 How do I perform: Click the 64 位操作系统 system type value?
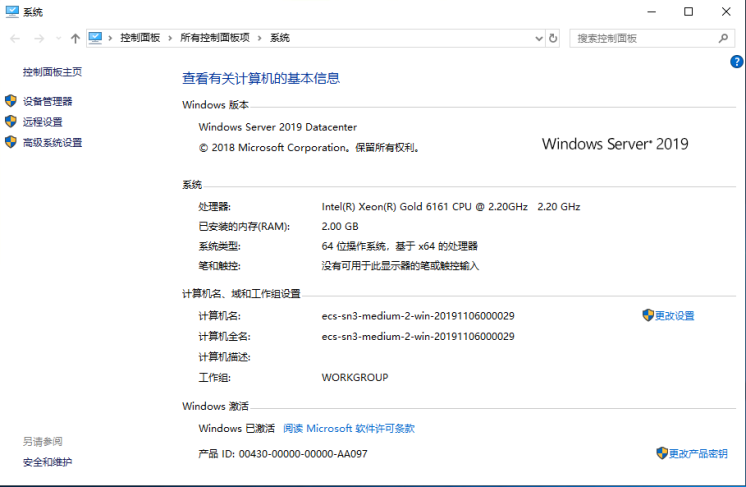point(399,246)
